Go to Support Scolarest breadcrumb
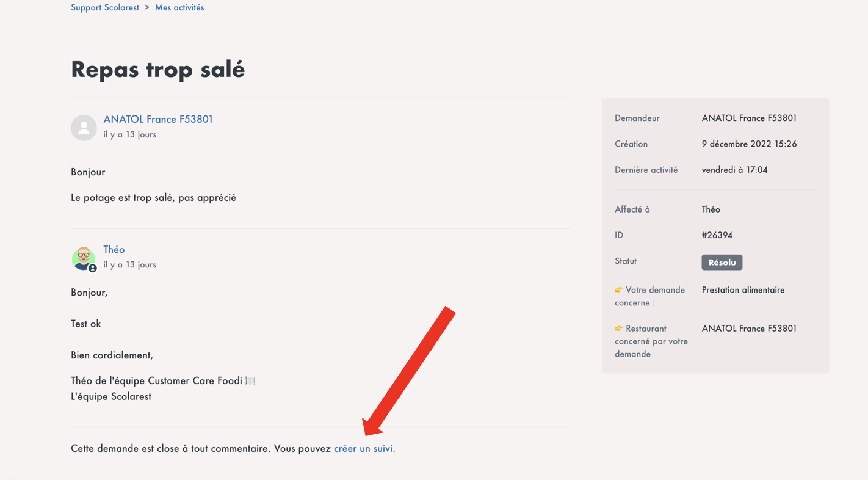Image resolution: width=868 pixels, height=480 pixels. (x=105, y=7)
